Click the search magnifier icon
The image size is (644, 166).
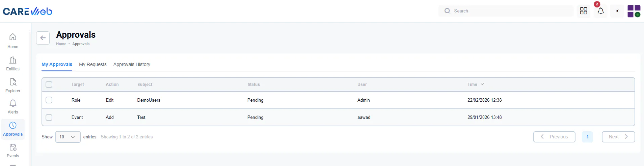447,11
